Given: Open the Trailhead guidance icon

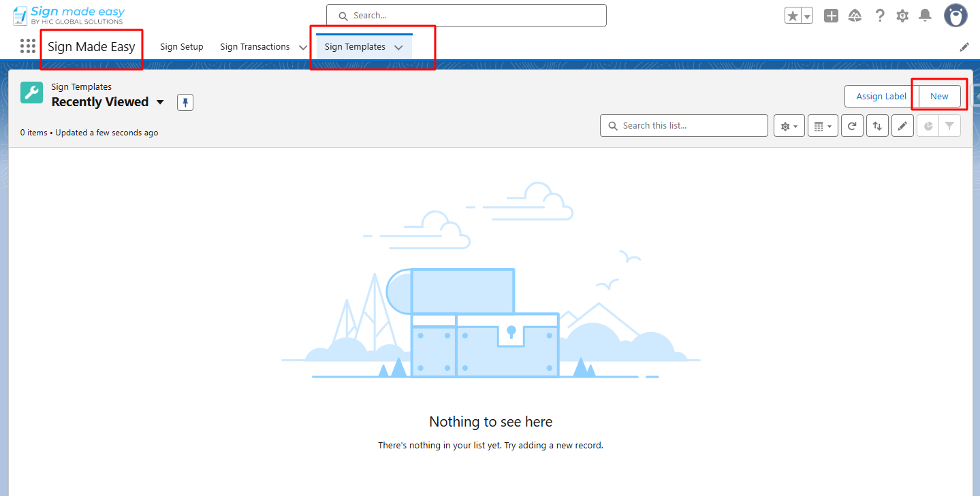Looking at the screenshot, I should pyautogui.click(x=855, y=16).
